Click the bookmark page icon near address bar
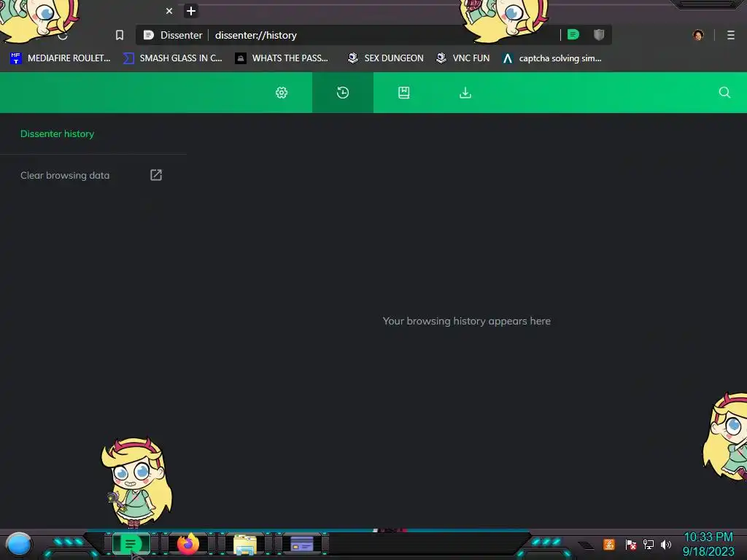Screen dimensions: 747x560 coord(120,35)
